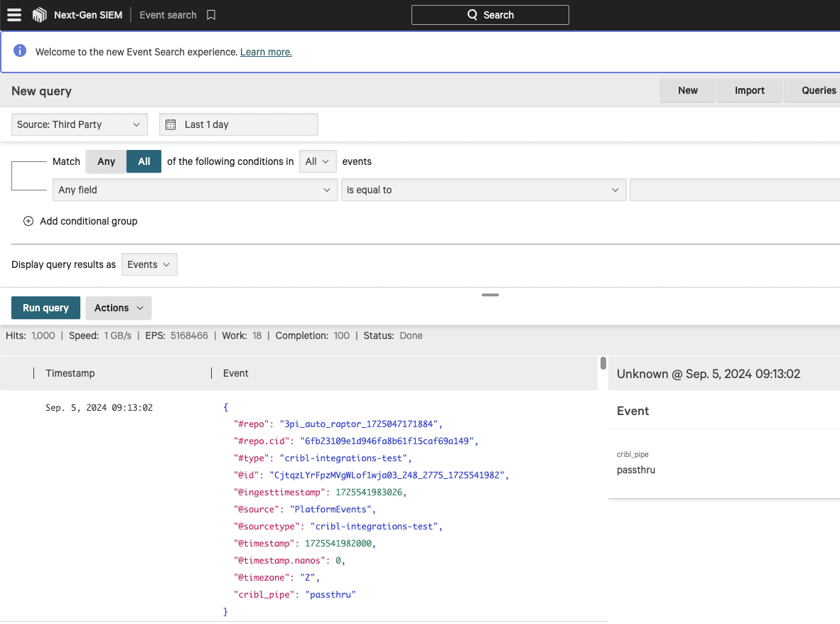
Task: Click the results vertical scrollbar thumb
Action: tap(603, 363)
